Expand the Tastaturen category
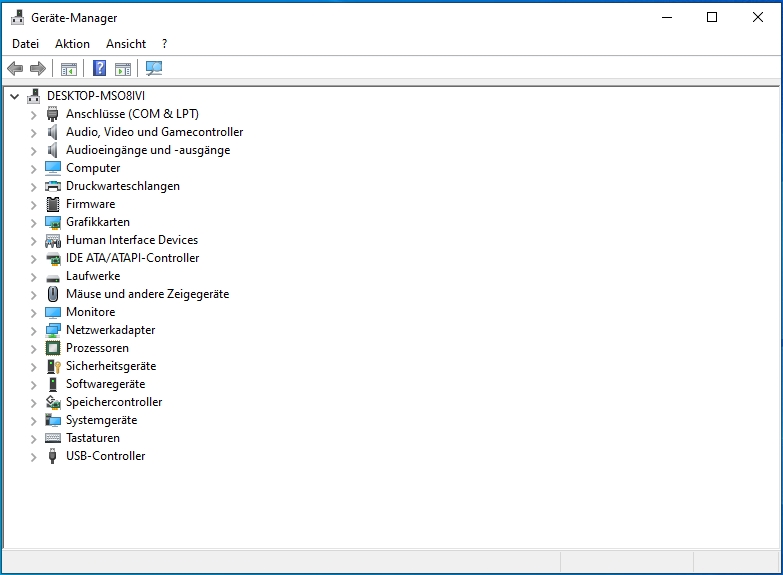 (33, 439)
